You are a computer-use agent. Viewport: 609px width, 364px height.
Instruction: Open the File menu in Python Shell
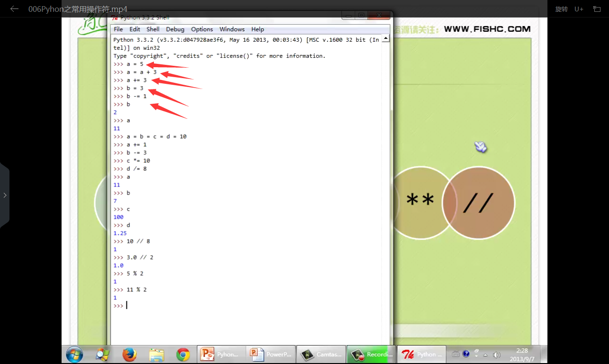coord(118,29)
